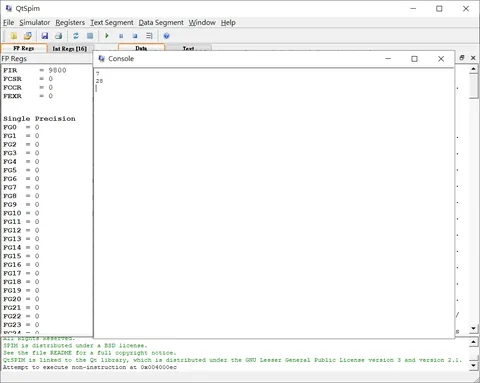
Task: Open the File menu
Action: coord(9,23)
